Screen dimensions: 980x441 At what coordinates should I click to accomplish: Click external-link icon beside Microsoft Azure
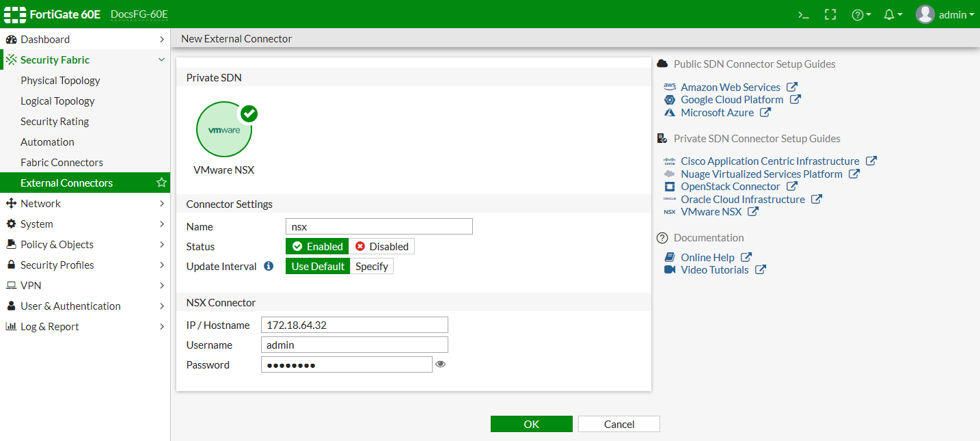point(765,112)
